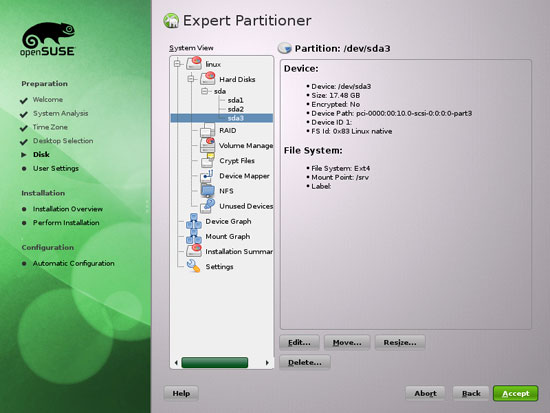Click Time Zone step in sidebar

coord(50,127)
